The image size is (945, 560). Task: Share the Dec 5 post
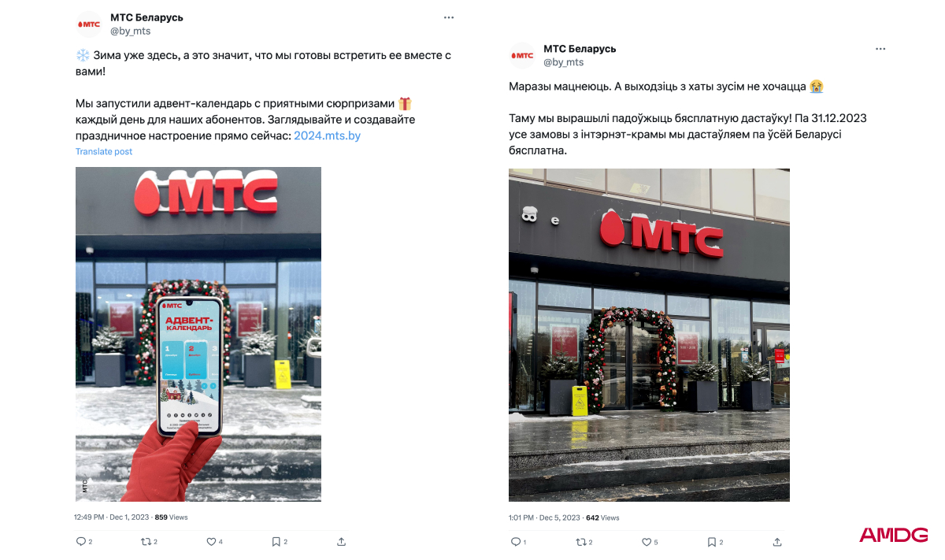[x=777, y=542]
